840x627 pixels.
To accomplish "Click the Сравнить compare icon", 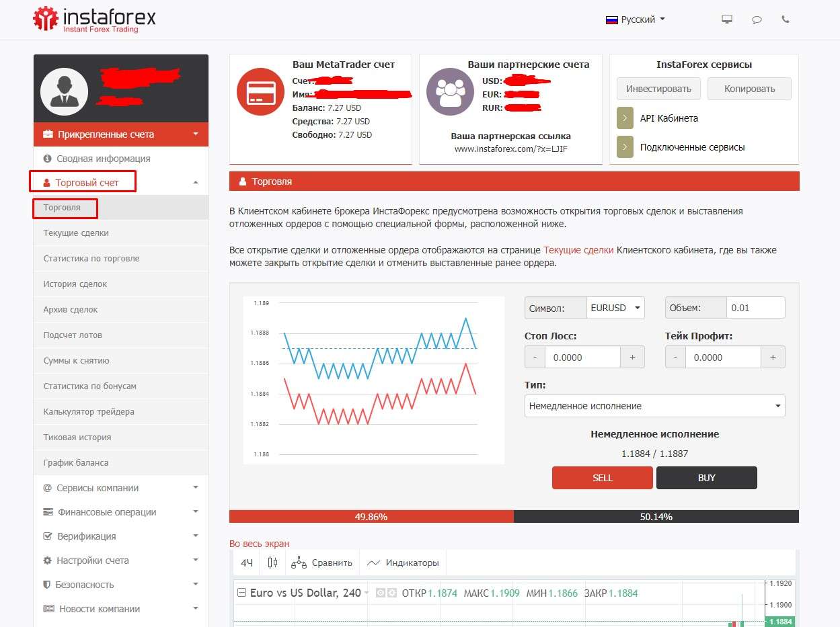I will point(299,562).
